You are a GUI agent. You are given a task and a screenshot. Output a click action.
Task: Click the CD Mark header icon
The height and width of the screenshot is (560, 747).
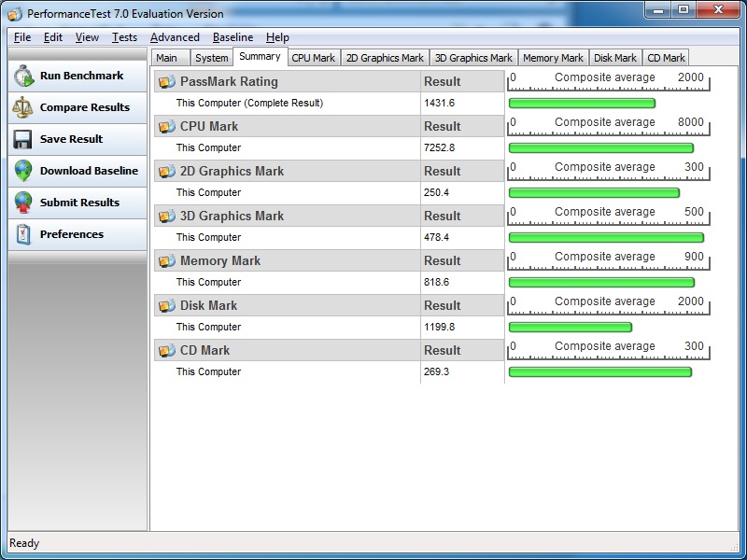[167, 351]
